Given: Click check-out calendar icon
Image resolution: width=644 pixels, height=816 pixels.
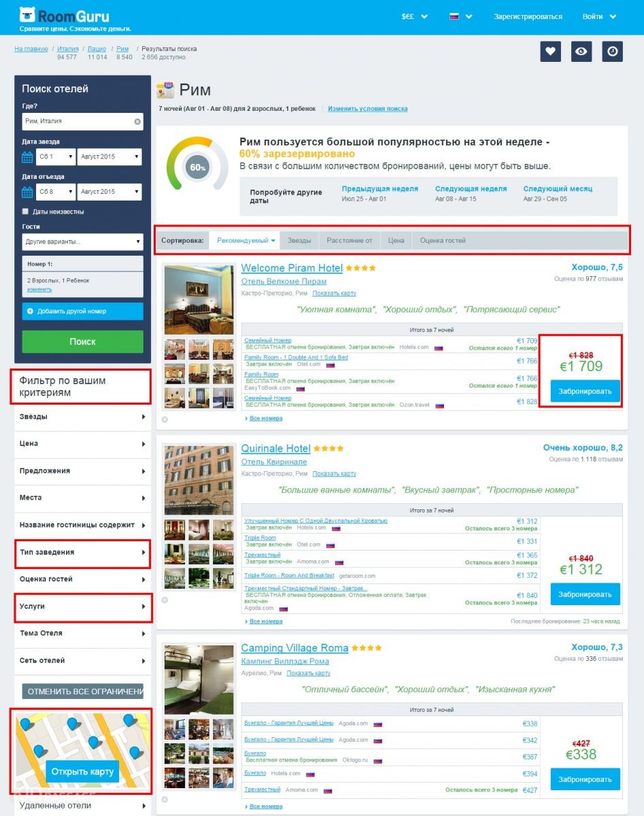Looking at the screenshot, I should pyautogui.click(x=27, y=192).
